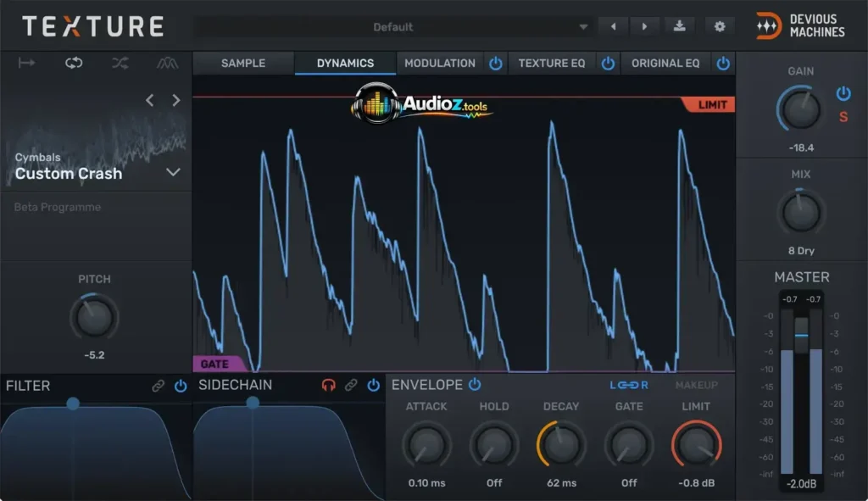Open the Default preset dropdown
This screenshot has height=501, width=868.
coord(394,27)
